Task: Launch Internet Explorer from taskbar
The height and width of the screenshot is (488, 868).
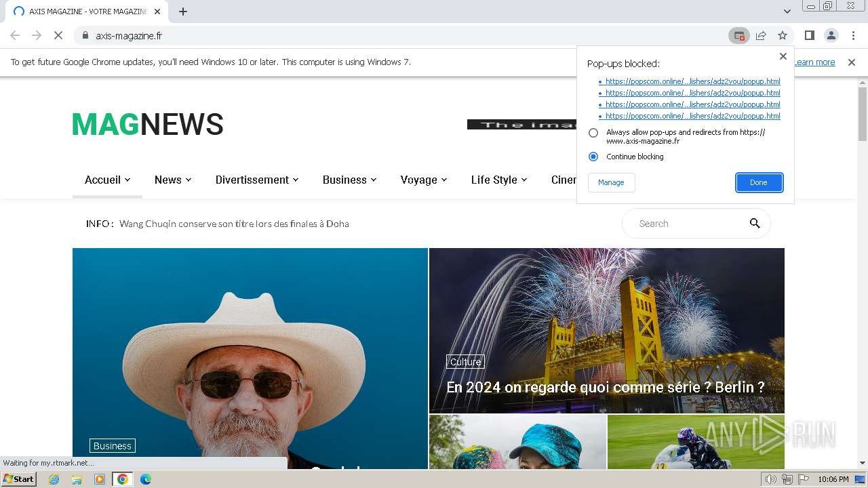Action: click(x=54, y=479)
